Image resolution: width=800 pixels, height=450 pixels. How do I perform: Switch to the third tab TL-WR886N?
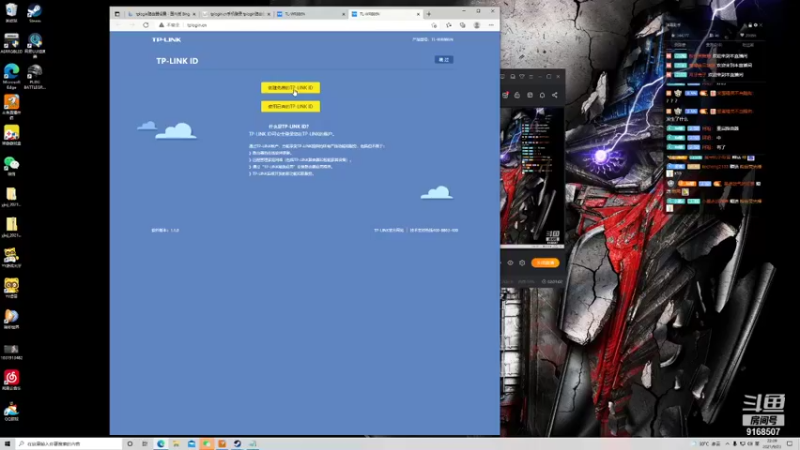[x=310, y=14]
